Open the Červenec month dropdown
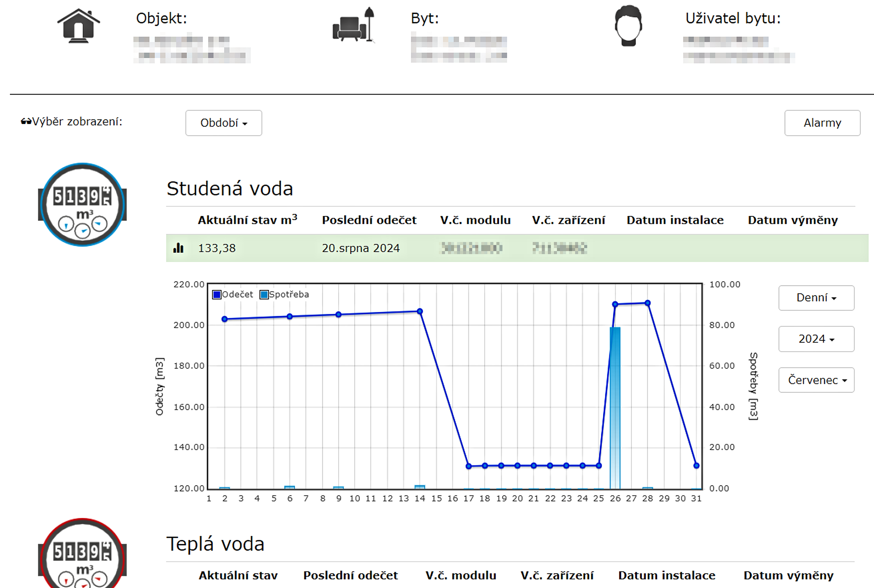 (x=816, y=380)
